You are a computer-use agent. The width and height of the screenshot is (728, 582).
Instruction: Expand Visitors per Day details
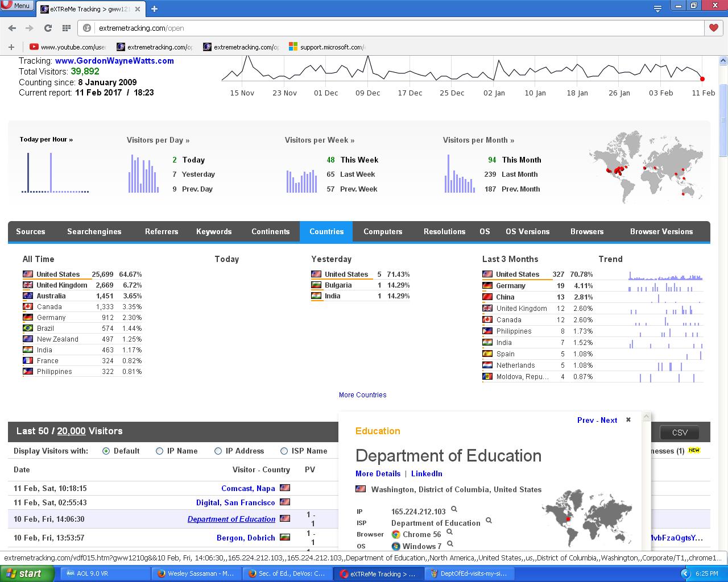(x=158, y=140)
